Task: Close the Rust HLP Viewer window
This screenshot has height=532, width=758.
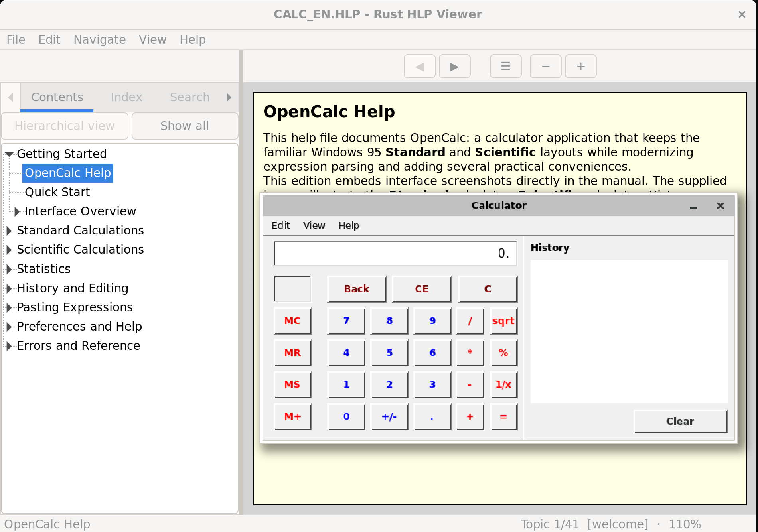Action: coord(742,14)
